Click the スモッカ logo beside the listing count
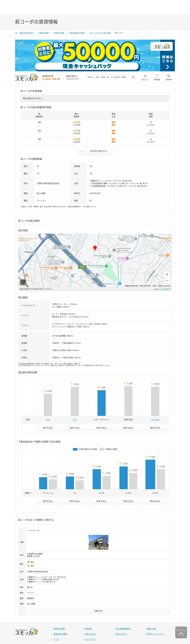190x644 pixels. (x=26, y=78)
